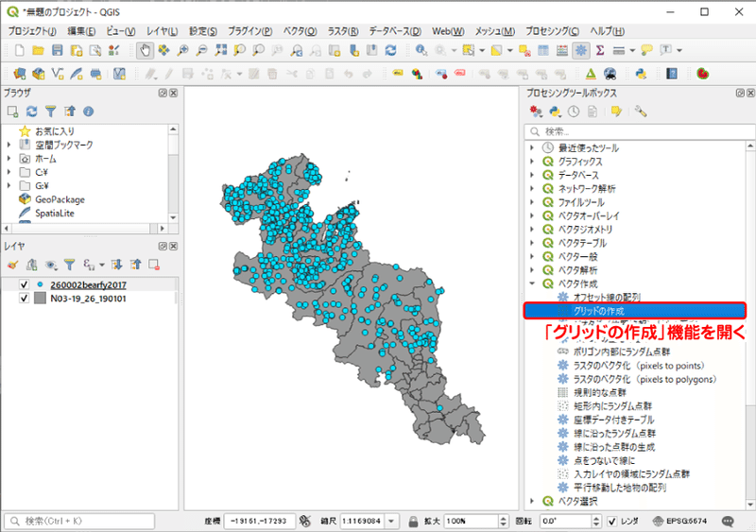This screenshot has width=756, height=532.
Task: Expand 空間ブックマーク in Browser tree
Action: click(x=9, y=145)
